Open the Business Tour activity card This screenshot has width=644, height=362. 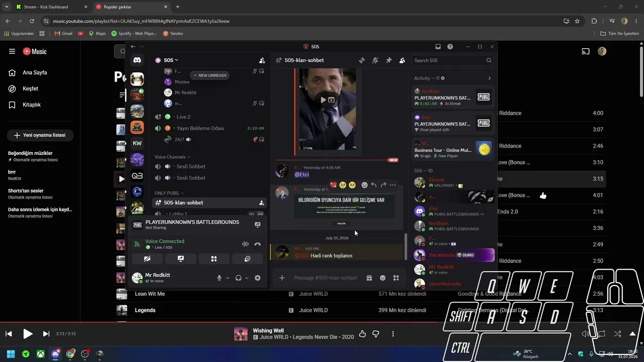pyautogui.click(x=453, y=149)
